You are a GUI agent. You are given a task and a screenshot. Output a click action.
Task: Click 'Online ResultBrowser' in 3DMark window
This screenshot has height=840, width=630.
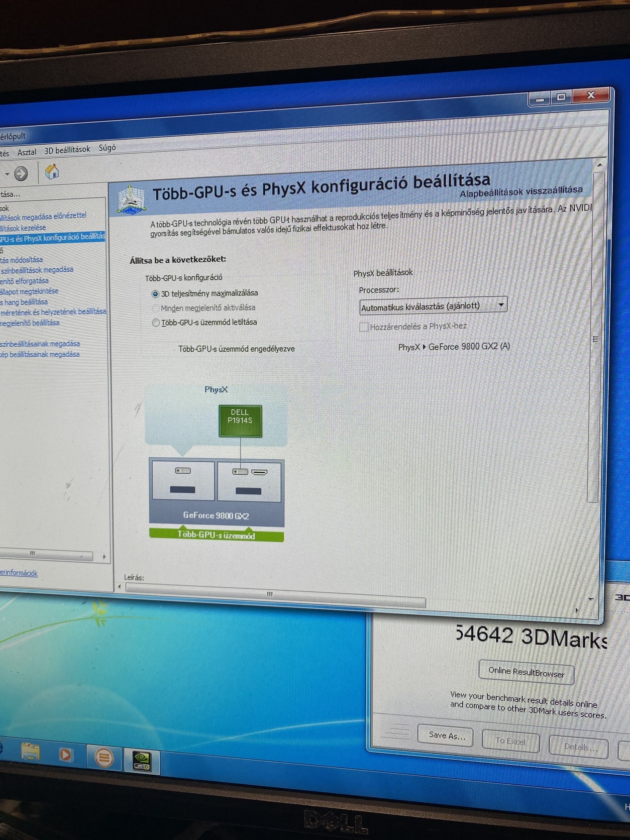[x=526, y=672]
